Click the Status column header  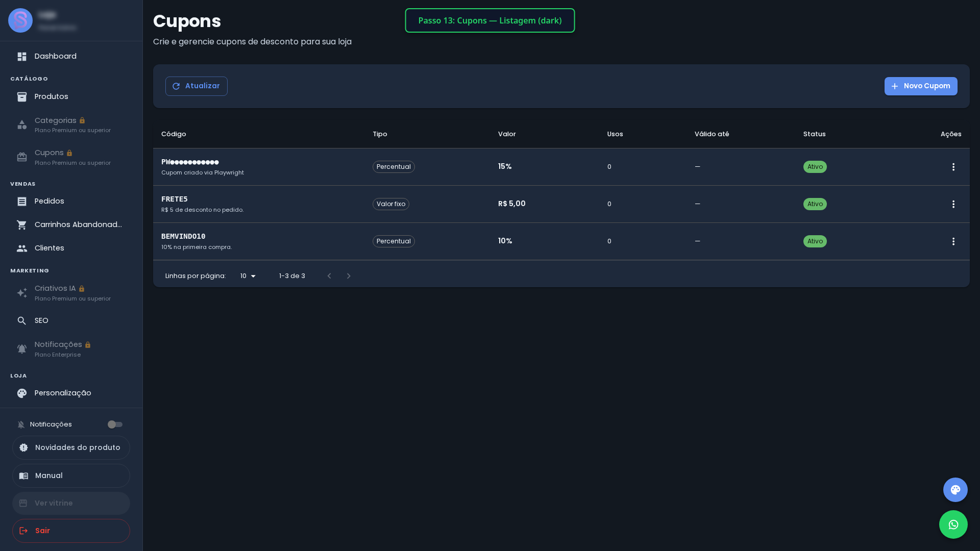(x=815, y=134)
